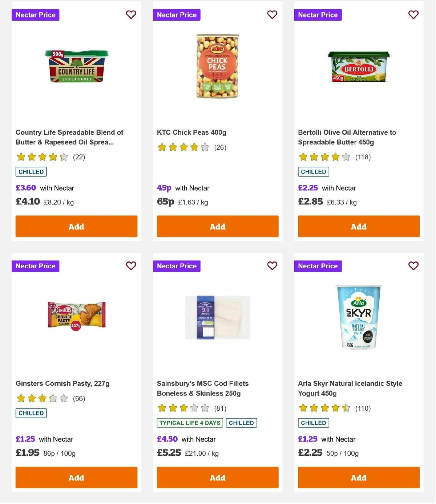Favourite the Country Life Spreadable product

131,15
